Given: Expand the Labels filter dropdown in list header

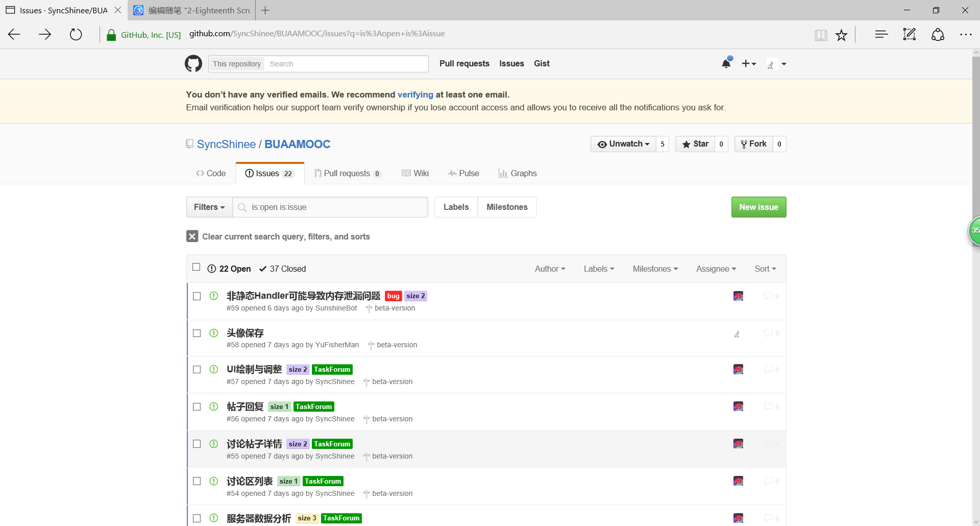Looking at the screenshot, I should (599, 269).
